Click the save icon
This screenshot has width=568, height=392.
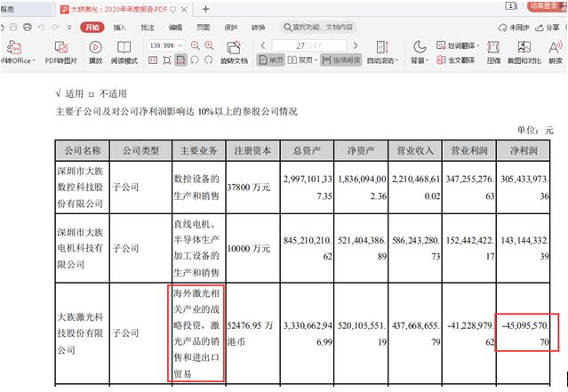tap(13, 28)
